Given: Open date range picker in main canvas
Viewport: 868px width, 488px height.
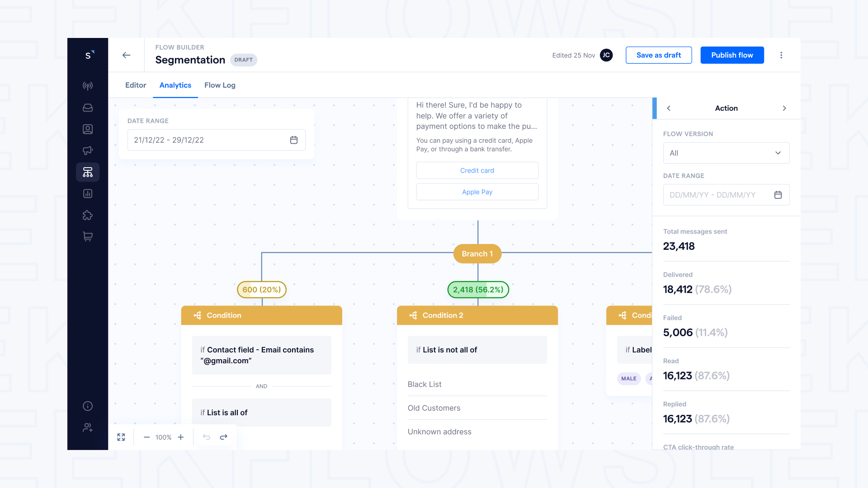Looking at the screenshot, I should point(294,140).
